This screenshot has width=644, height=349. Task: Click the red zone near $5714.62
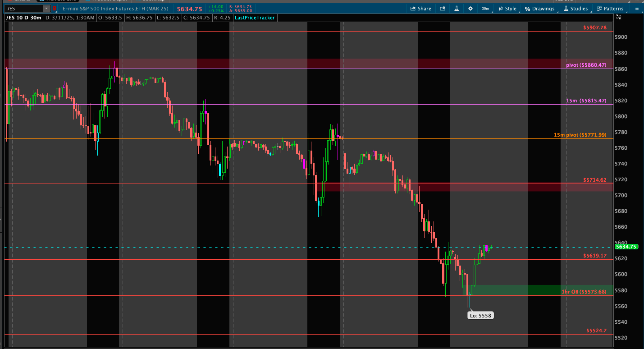(451, 186)
